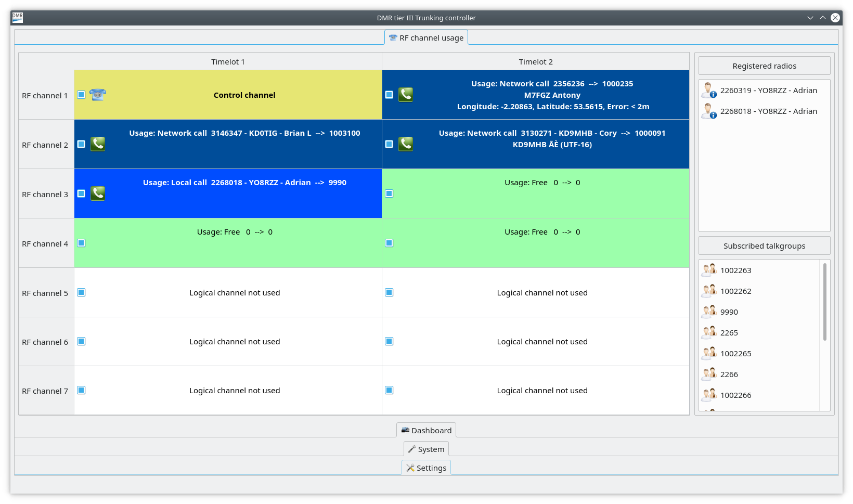Click the Longitude and Latitude position line
The width and height of the screenshot is (853, 504).
[x=553, y=107]
